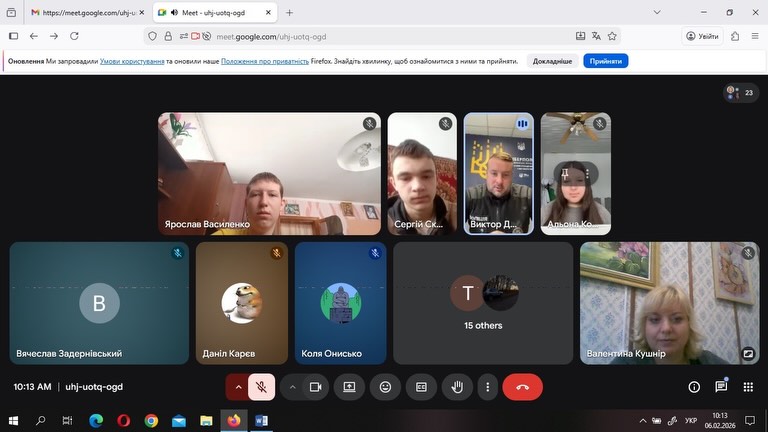The width and height of the screenshot is (768, 432).
Task: Open a new browser tab
Action: click(290, 13)
